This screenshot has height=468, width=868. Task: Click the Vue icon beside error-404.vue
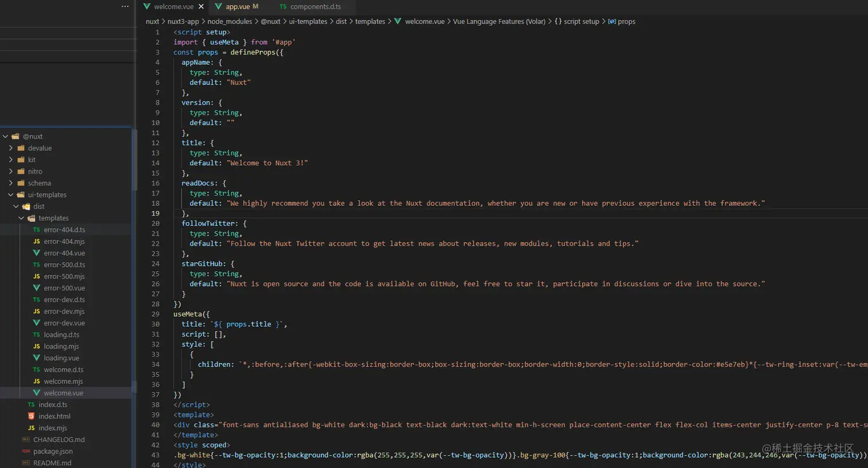(37, 253)
